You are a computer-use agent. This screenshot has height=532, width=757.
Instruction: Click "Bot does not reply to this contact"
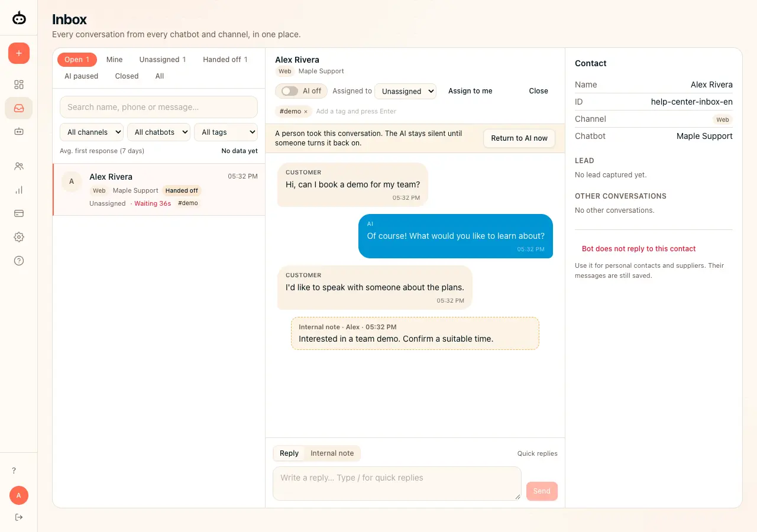(x=639, y=249)
